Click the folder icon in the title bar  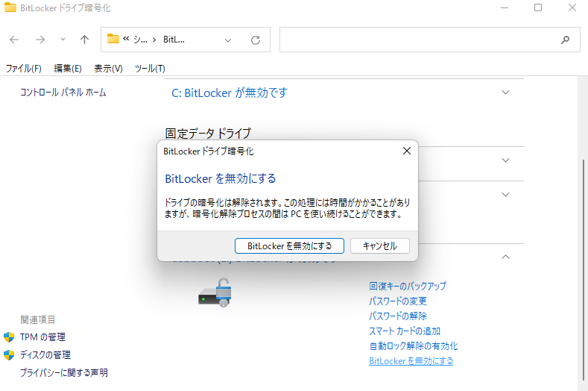pyautogui.click(x=10, y=7)
